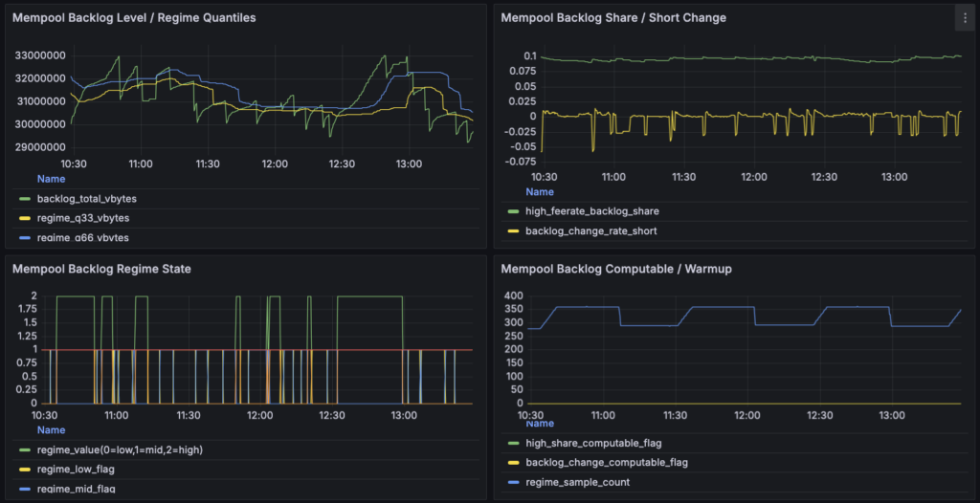Click the color indicator next to regime_mid_flag
Viewport: 980px width, 503px height.
[25, 489]
